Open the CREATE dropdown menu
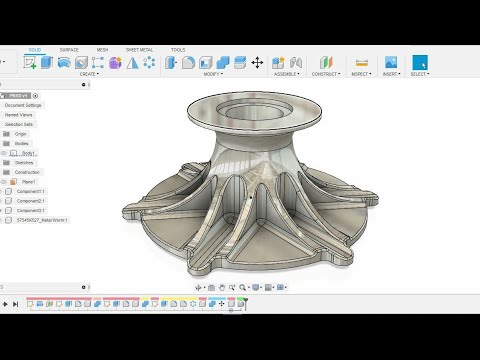Viewport: 480px width, 360px height. [x=89, y=74]
